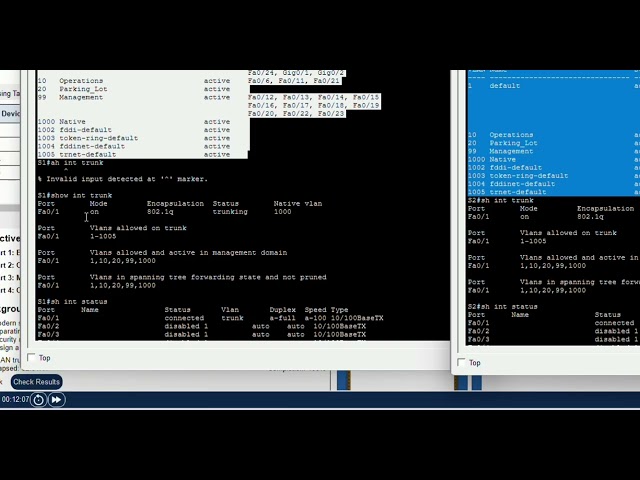Click the 00:12:07 elapsed time display
The width and height of the screenshot is (640, 480).
pyautogui.click(x=15, y=399)
